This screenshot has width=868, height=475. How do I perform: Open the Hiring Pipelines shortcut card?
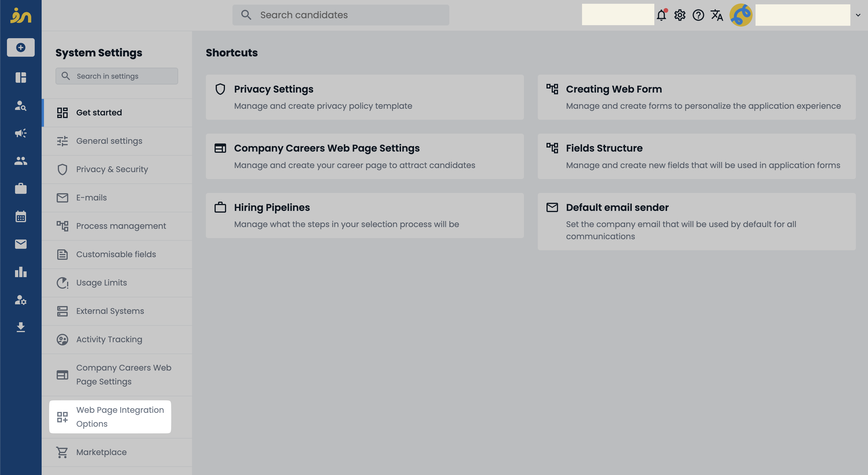click(x=365, y=216)
